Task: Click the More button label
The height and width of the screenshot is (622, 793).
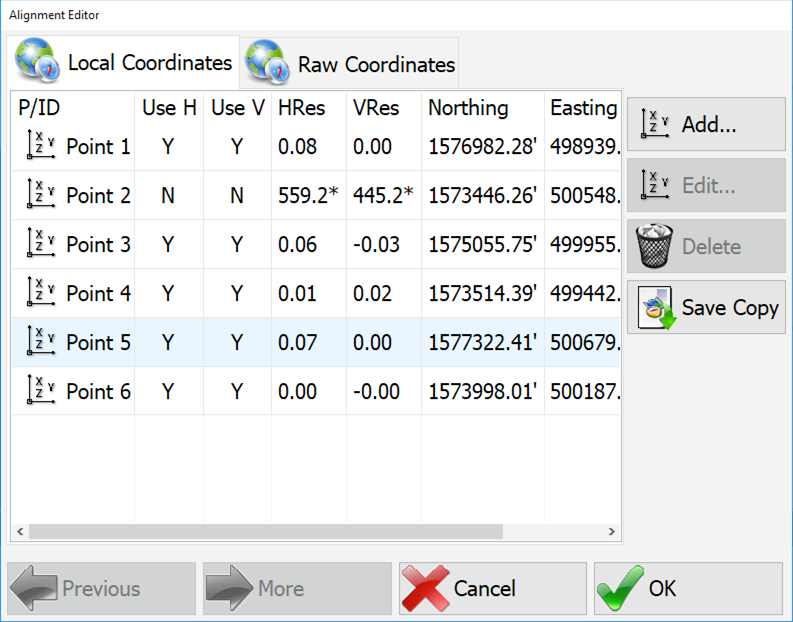Action: (281, 589)
